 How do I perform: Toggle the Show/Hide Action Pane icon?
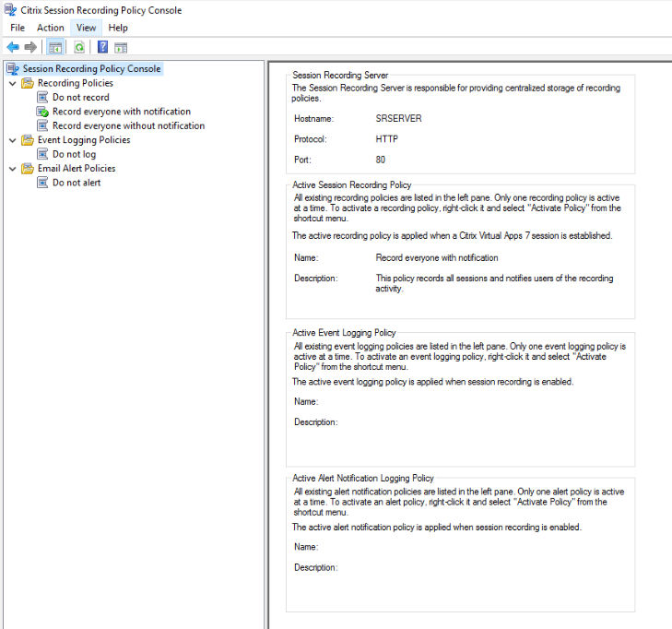pyautogui.click(x=121, y=48)
